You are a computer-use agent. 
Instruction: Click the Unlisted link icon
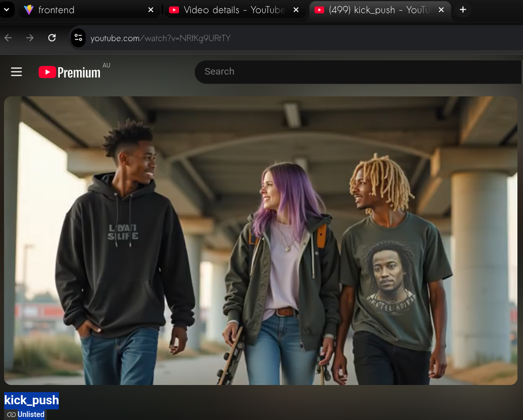11,414
